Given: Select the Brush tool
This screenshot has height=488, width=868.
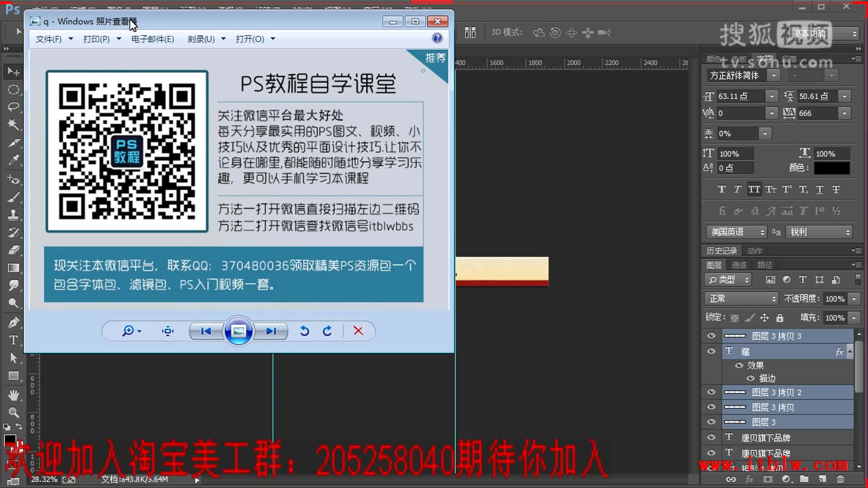Looking at the screenshot, I should pos(14,197).
